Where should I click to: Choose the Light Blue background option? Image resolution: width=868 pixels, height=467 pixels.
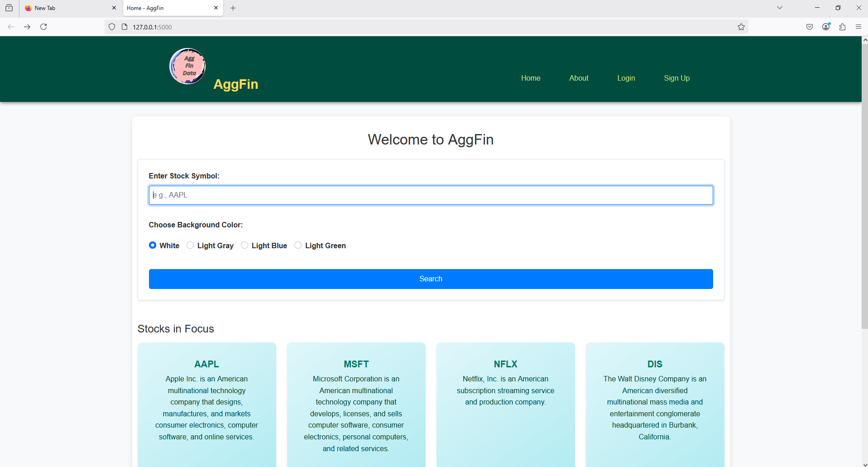pyautogui.click(x=245, y=245)
